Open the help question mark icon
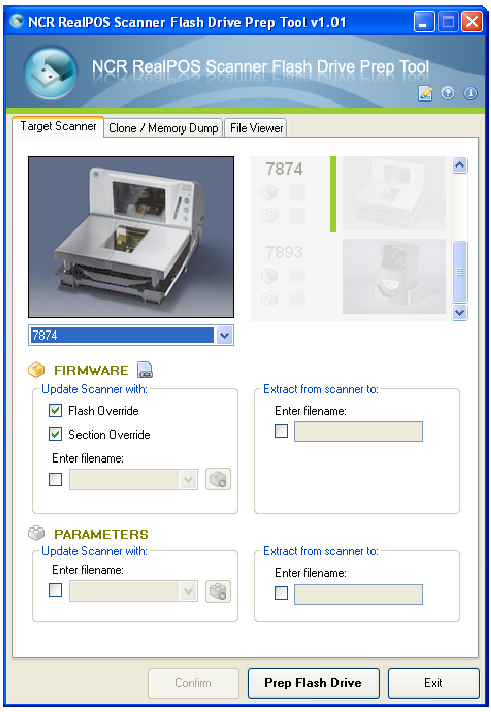491x712 pixels. (448, 93)
